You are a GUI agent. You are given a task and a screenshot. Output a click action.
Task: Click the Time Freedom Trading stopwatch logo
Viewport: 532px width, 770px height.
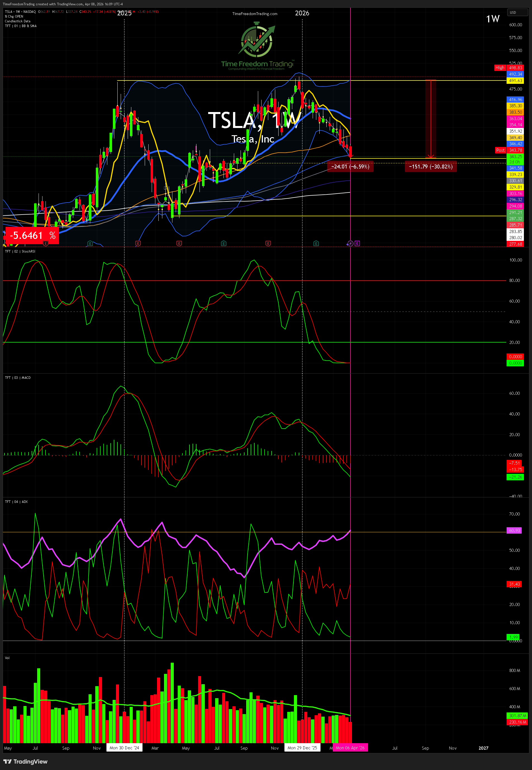(257, 40)
